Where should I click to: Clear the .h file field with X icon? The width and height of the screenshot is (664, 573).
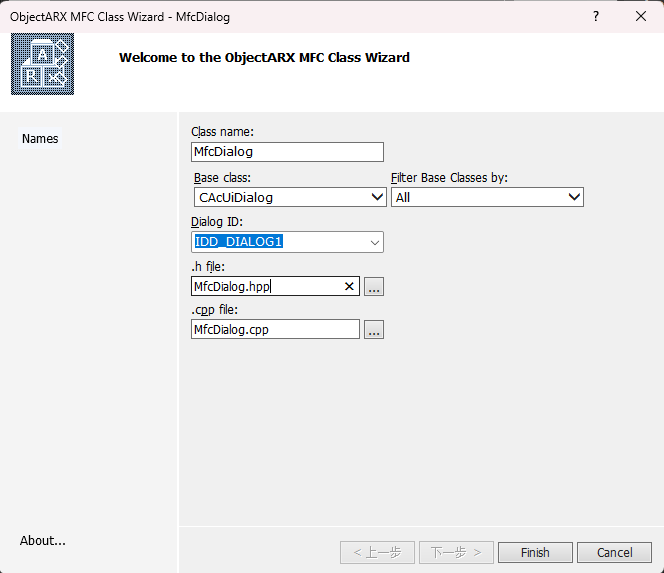349,287
